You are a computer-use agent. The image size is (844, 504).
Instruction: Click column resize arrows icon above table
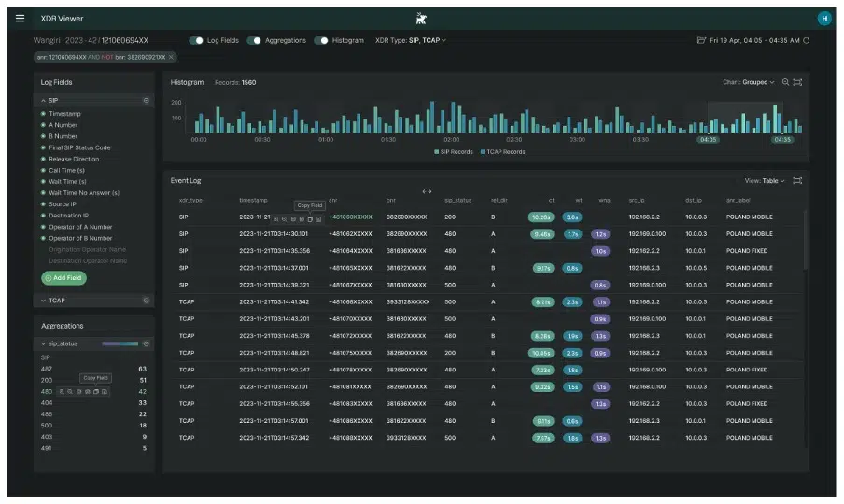(x=427, y=191)
